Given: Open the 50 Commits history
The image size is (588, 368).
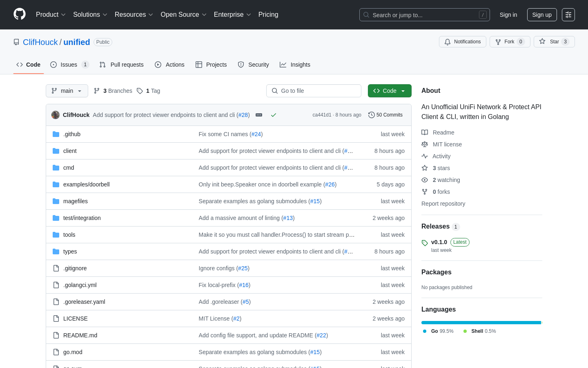Looking at the screenshot, I should [x=385, y=115].
